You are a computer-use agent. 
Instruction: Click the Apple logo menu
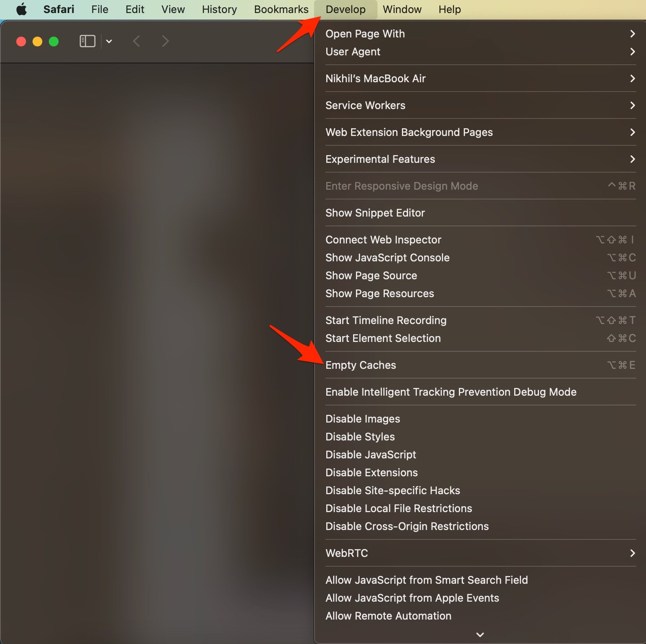click(22, 9)
